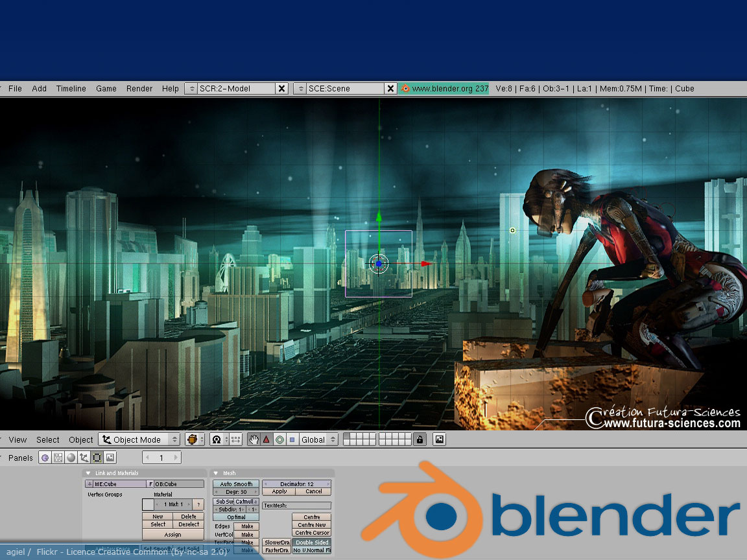Click the Assign button
The width and height of the screenshot is (747, 560).
point(172,535)
